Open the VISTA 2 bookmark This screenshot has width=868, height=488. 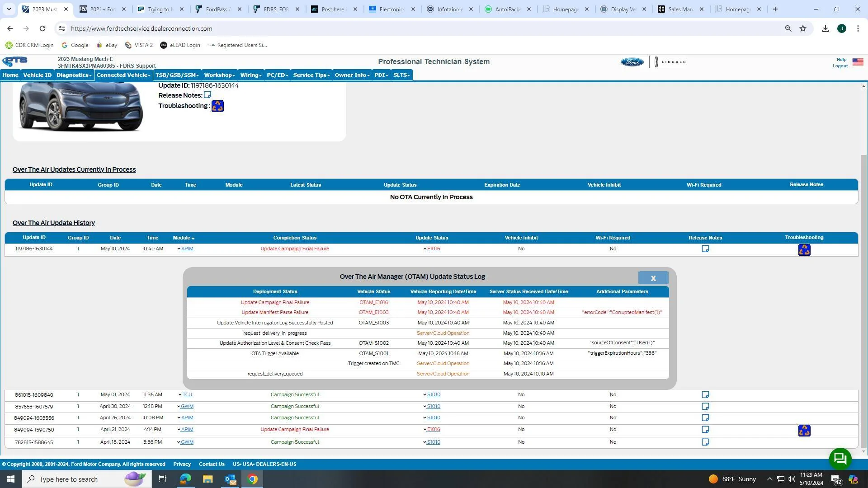tap(139, 45)
